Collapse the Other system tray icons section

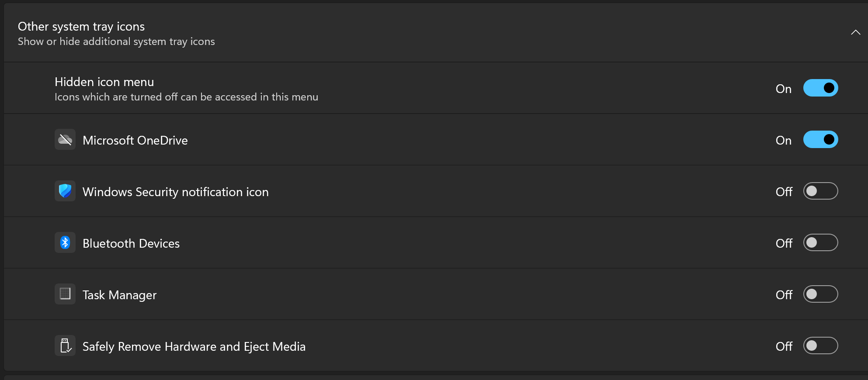click(855, 32)
